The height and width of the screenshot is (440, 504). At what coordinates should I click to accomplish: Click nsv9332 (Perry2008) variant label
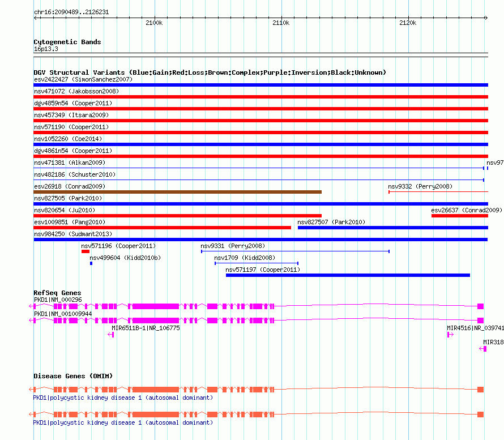pos(420,186)
